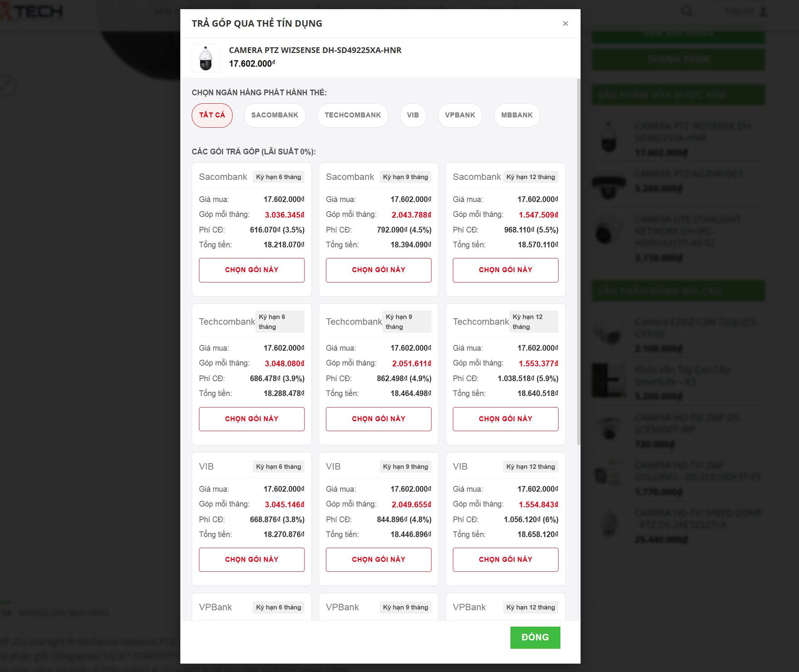This screenshot has height=672, width=799.
Task: Choose Sacombank 9-month plan button
Action: pyautogui.click(x=379, y=270)
